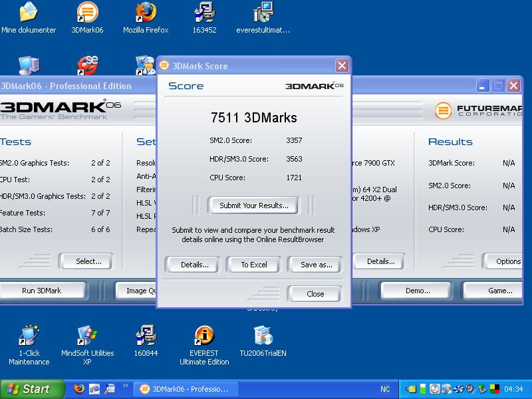Export the score with To Excel
The image size is (532, 399).
[254, 265]
